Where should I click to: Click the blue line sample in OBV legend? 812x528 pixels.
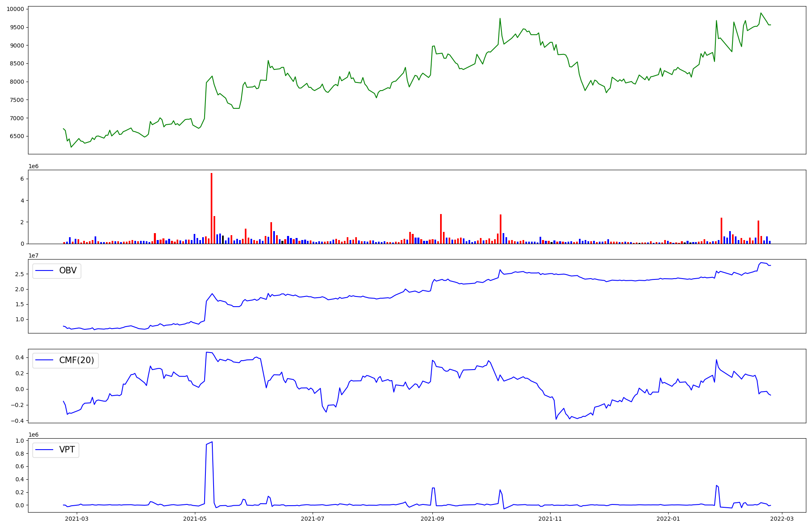pyautogui.click(x=45, y=270)
